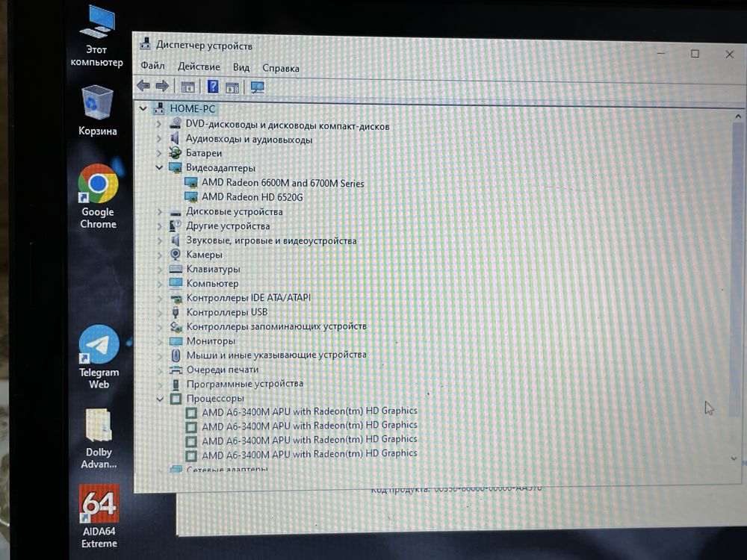Viewport: 747px width, 560px height.
Task: Expand the Другие устройства category
Action: [160, 225]
